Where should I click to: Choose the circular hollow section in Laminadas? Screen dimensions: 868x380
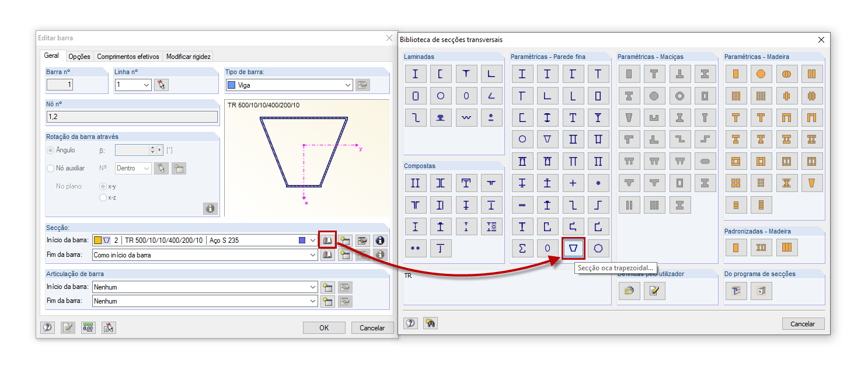click(x=441, y=95)
